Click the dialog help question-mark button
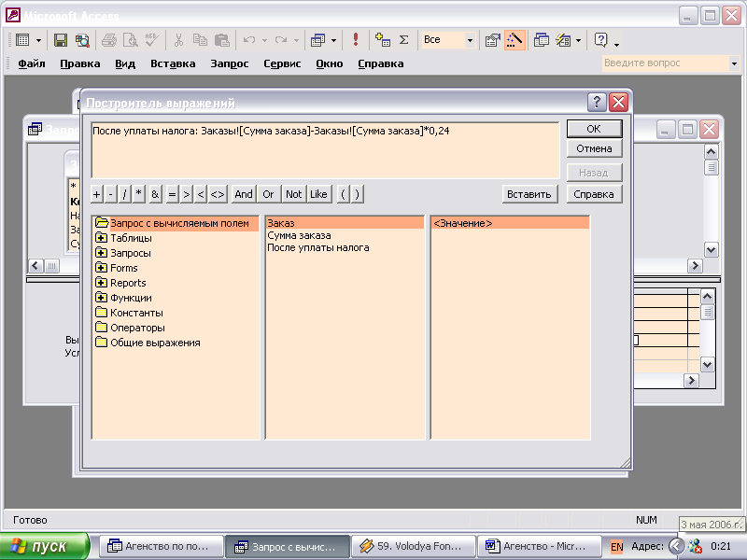 tap(597, 102)
